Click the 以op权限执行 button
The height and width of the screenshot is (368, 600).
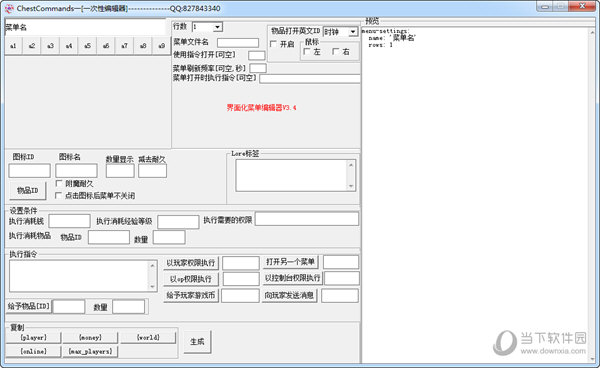[191, 279]
